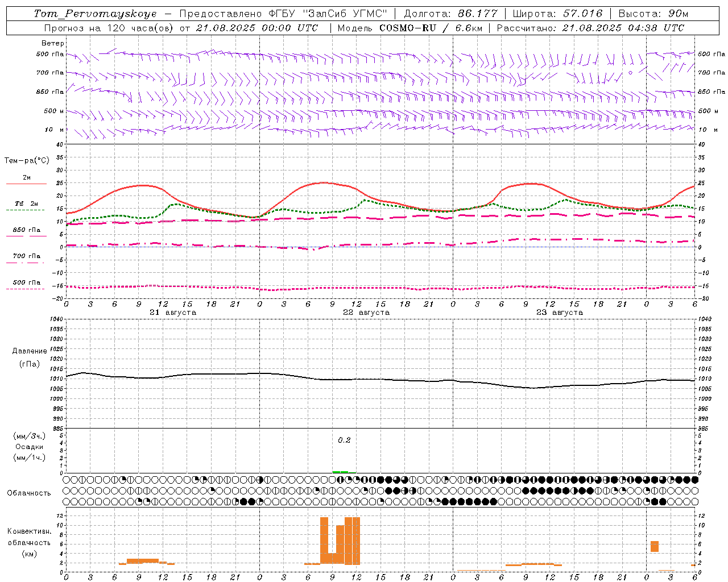Click the "Облачность" cloud cover label
Viewport: 728px width, 582px height.
29,493
